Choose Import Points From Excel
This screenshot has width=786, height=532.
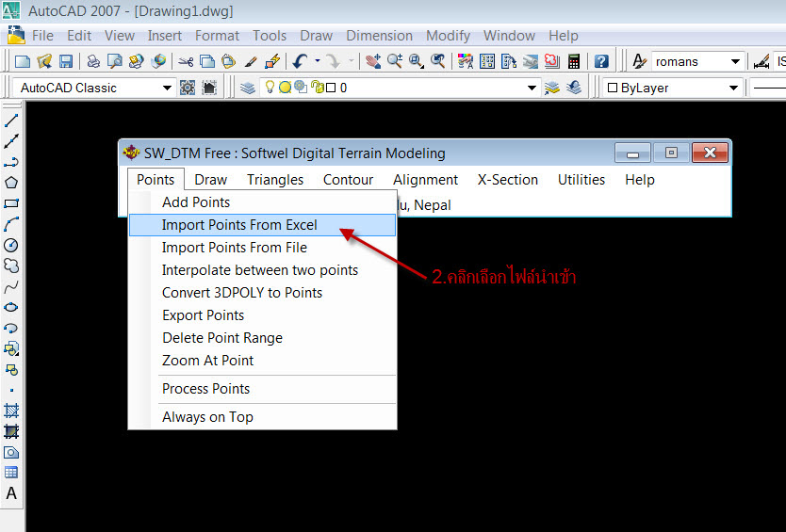click(262, 225)
